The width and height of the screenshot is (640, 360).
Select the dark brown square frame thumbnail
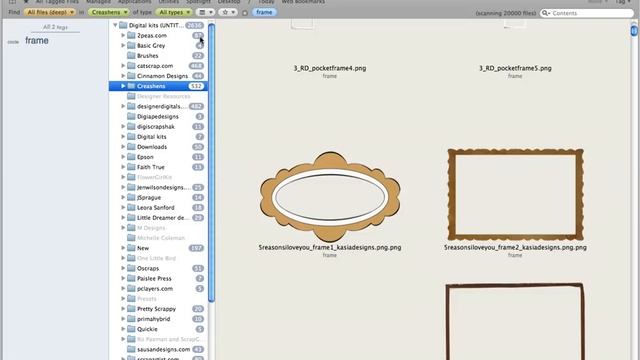point(515,321)
